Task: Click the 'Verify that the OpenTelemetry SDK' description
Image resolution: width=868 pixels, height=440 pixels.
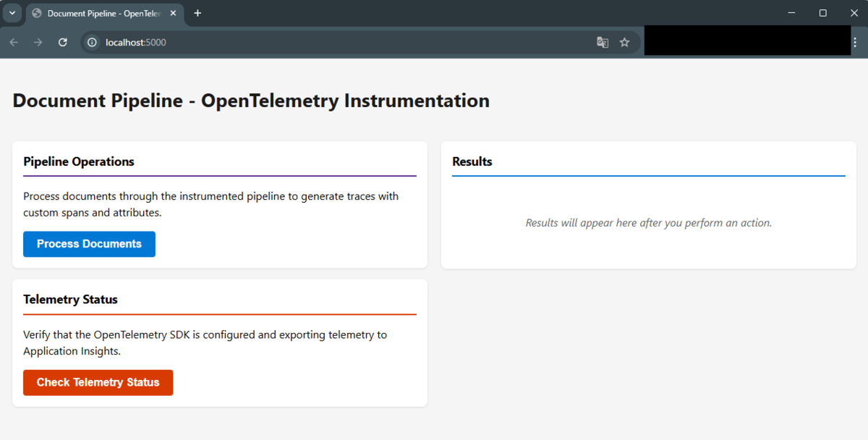Action: click(x=205, y=343)
